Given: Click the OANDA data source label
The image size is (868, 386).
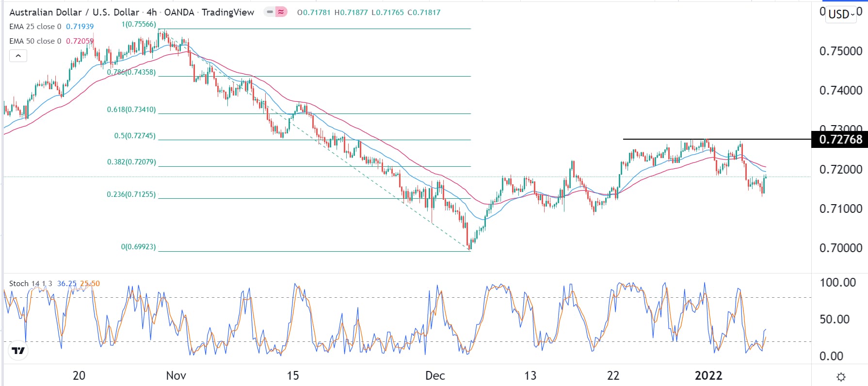Looking at the screenshot, I should click(x=179, y=12).
